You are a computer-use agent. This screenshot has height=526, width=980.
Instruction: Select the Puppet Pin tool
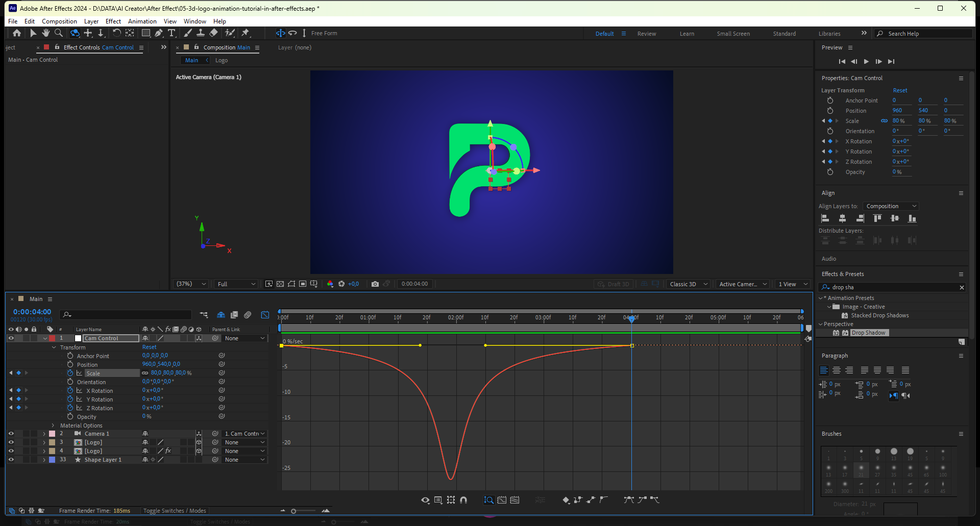(246, 33)
